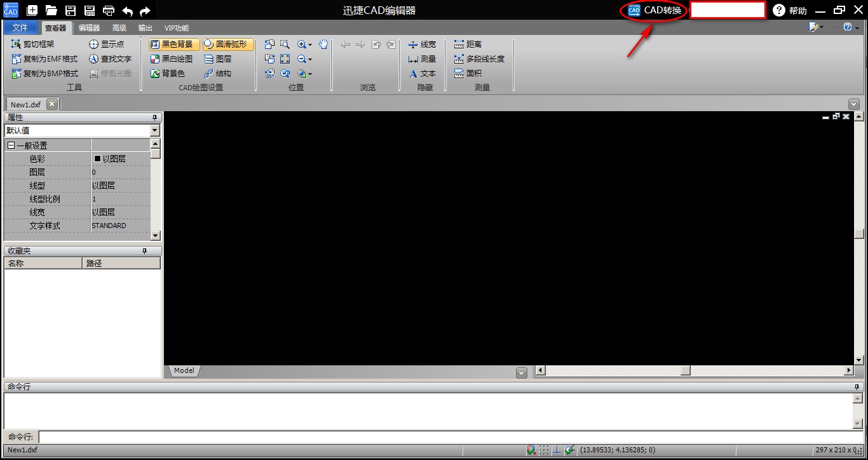Toggle auto-hide pin on the 属性 panel
The width and height of the screenshot is (868, 460).
(x=154, y=118)
